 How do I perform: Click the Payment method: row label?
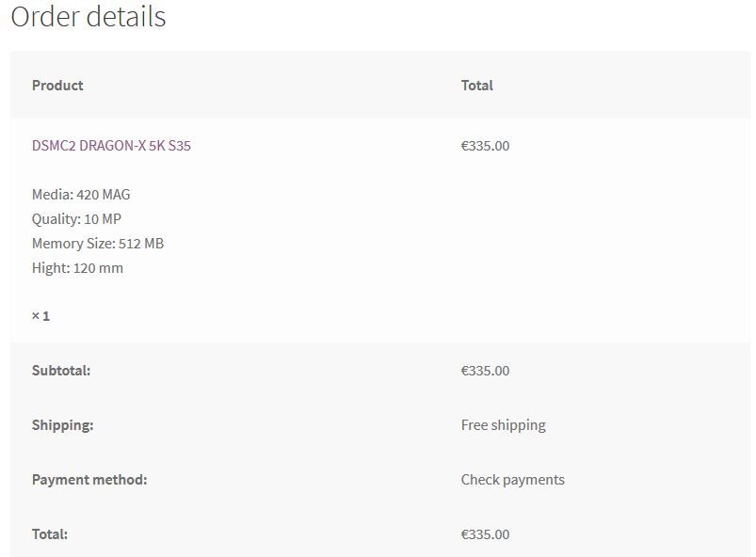[89, 480]
